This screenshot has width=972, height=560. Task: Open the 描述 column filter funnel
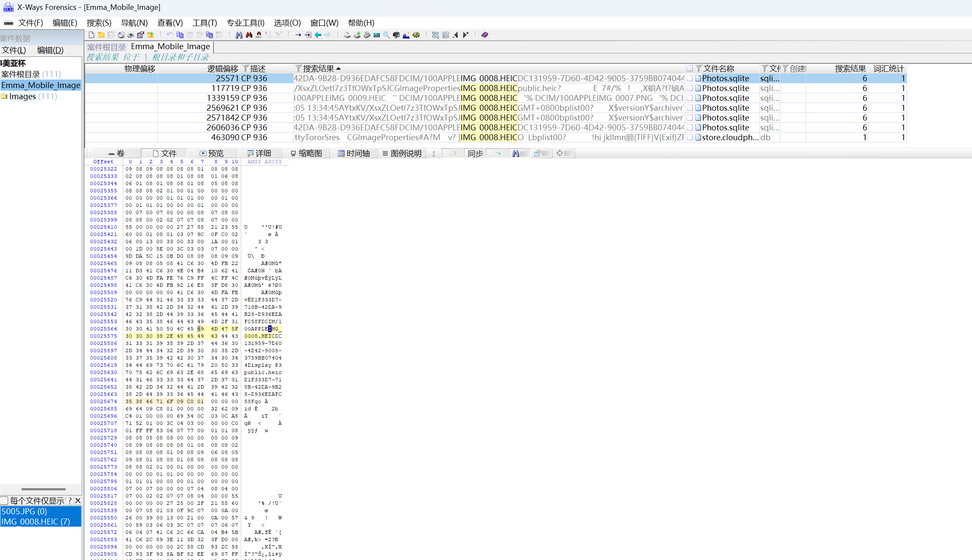245,69
